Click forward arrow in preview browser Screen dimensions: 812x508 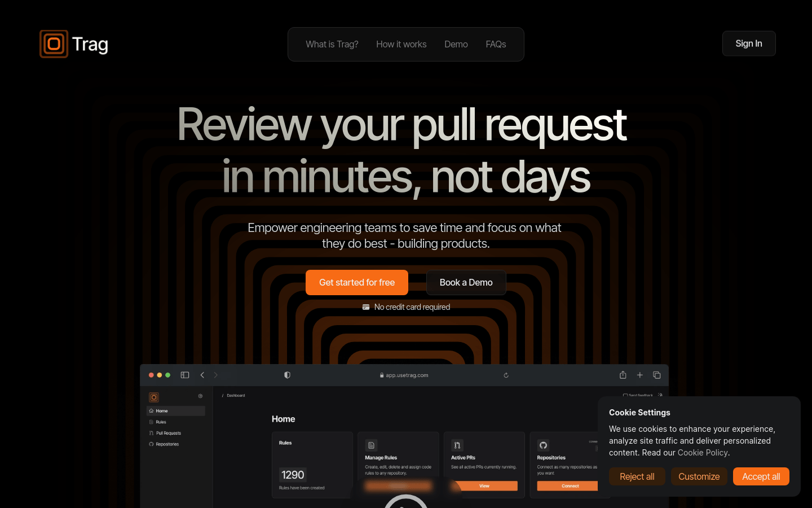215,375
